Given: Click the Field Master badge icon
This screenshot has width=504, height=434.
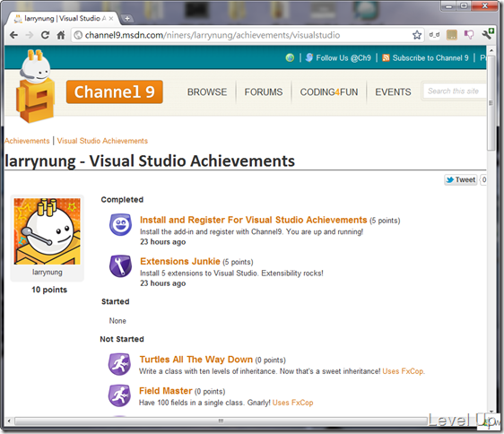Looking at the screenshot, I should (x=119, y=395).
